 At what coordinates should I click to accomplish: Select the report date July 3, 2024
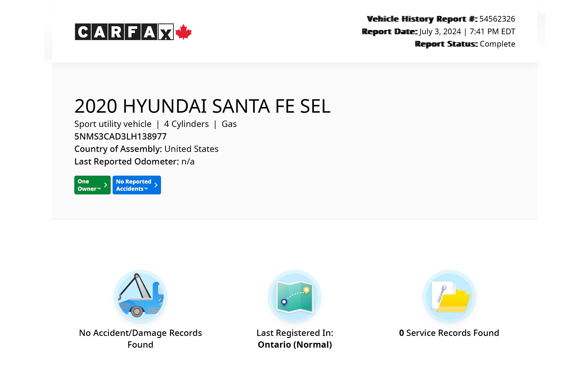coord(440,31)
